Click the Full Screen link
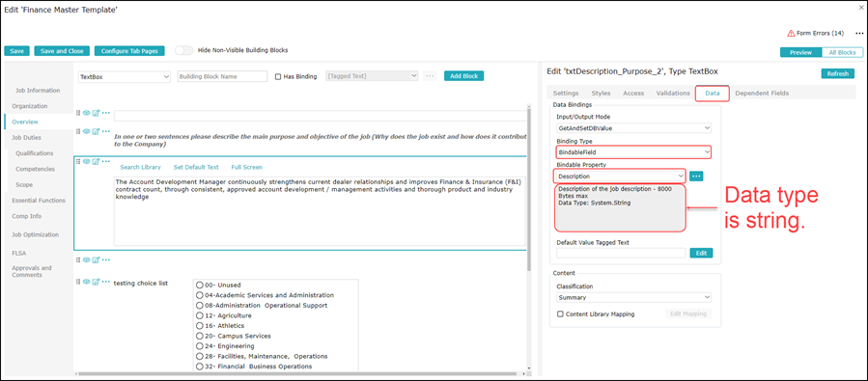Screen dimensions: 868x381 pyautogui.click(x=247, y=167)
